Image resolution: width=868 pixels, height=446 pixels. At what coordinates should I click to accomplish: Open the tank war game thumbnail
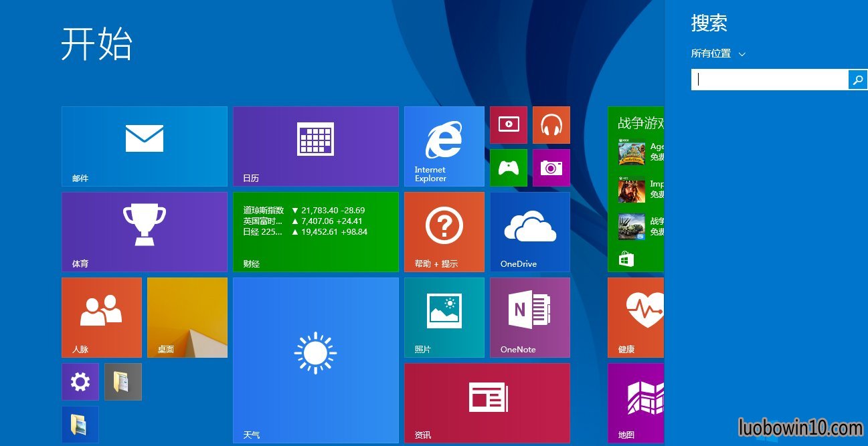632,227
